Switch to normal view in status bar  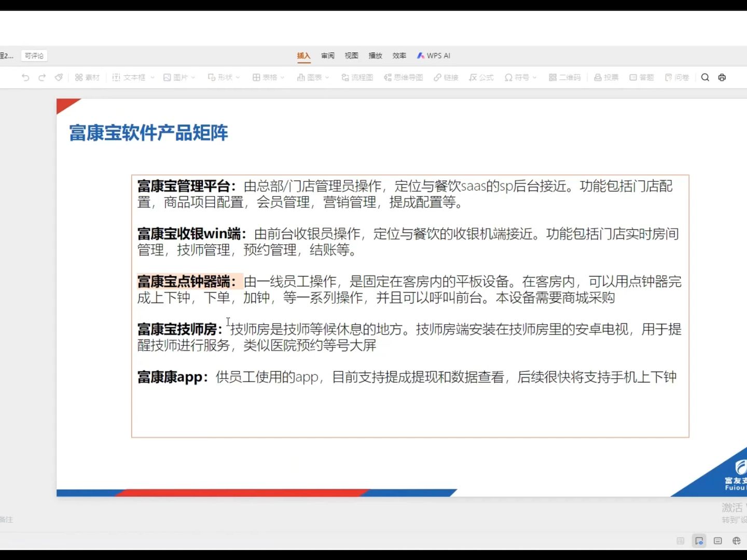point(680,541)
